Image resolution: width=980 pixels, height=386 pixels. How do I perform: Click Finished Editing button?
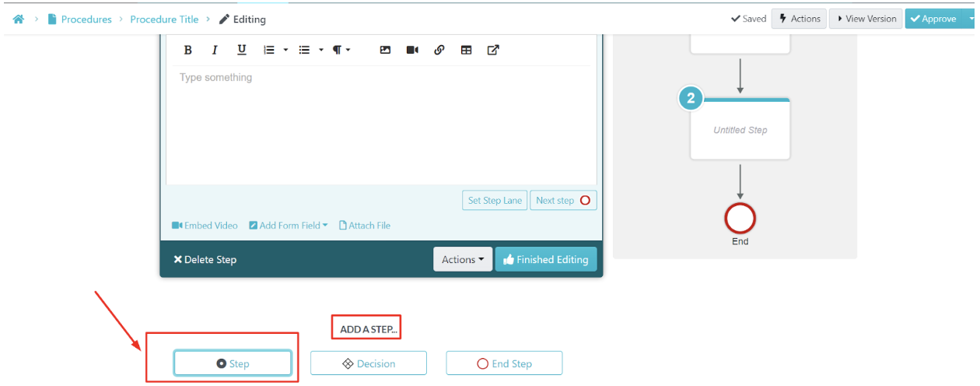(546, 259)
